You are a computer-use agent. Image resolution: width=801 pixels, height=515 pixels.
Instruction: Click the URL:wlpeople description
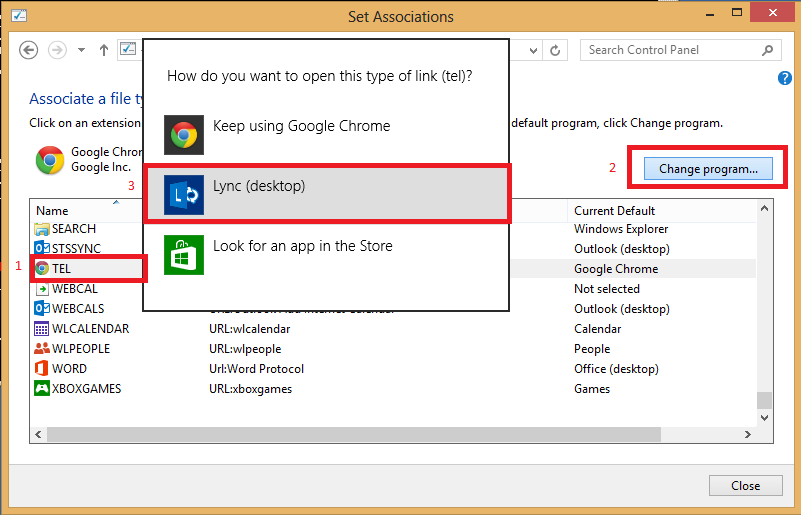click(245, 348)
